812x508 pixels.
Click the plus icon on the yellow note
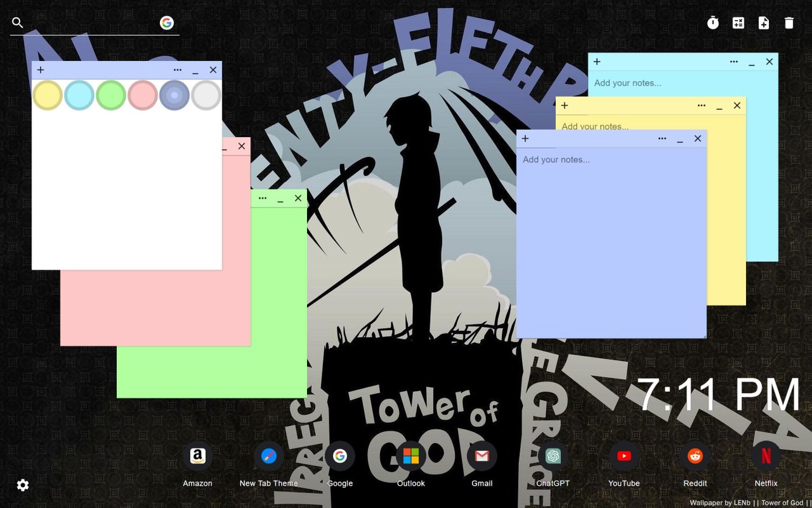coord(565,105)
